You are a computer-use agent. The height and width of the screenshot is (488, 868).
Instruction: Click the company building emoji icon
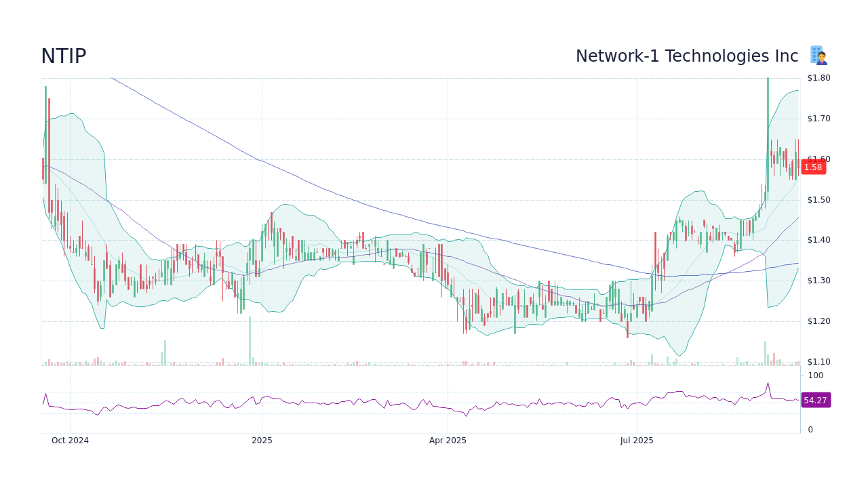[x=818, y=54]
